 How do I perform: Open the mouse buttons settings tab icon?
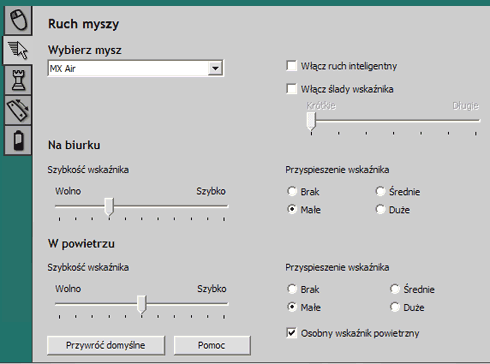(18, 20)
